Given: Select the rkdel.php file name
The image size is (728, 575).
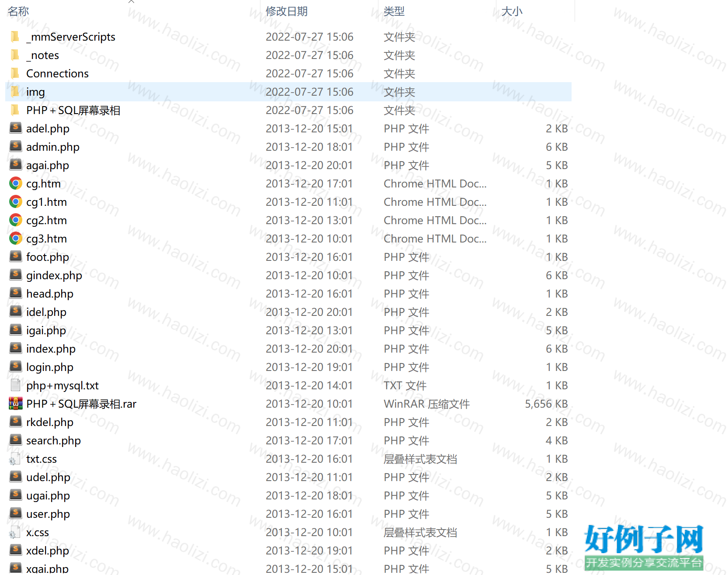Looking at the screenshot, I should pos(50,422).
